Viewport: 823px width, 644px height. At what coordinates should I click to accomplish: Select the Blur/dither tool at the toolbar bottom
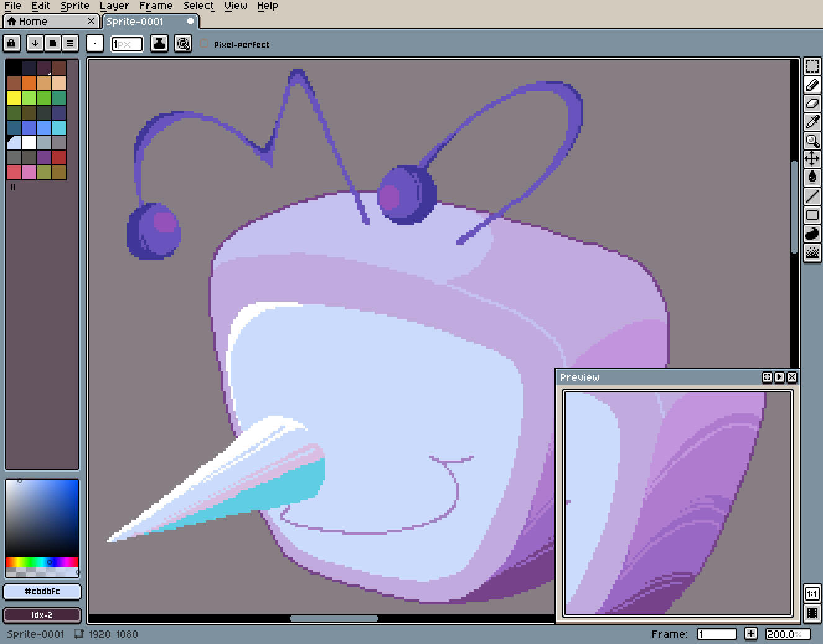point(812,252)
